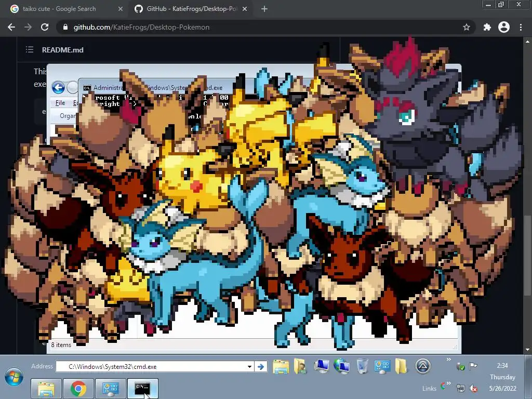Bookmark this page with the star icon
Screen dimensions: 532x399
click(x=467, y=27)
